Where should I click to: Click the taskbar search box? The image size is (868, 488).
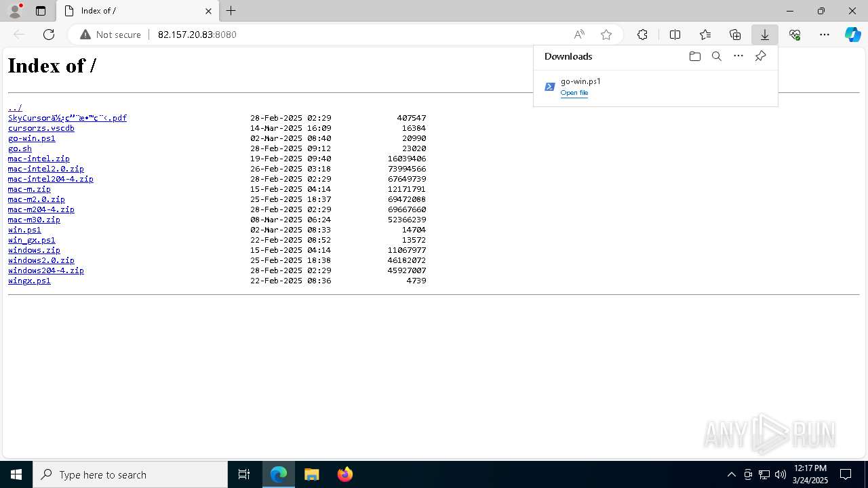point(130,474)
